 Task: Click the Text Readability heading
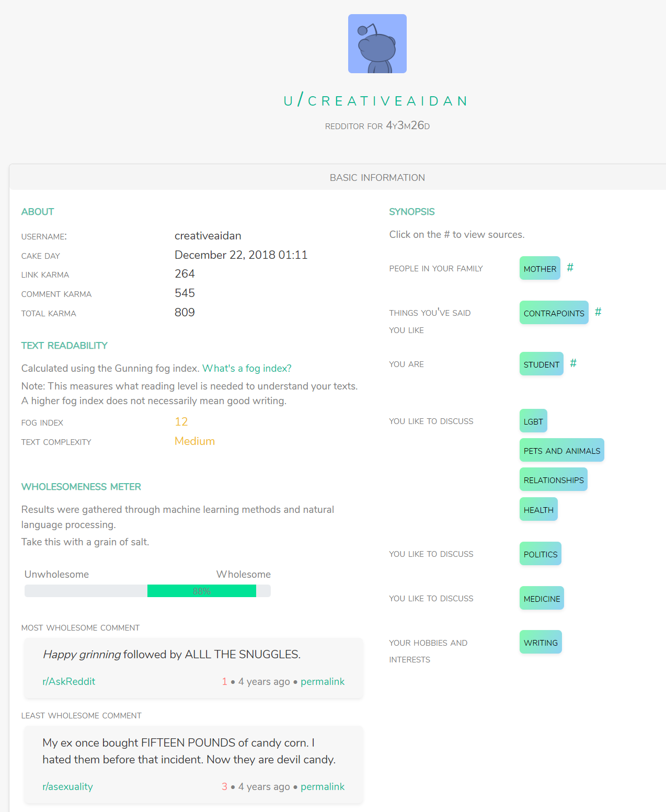64,346
